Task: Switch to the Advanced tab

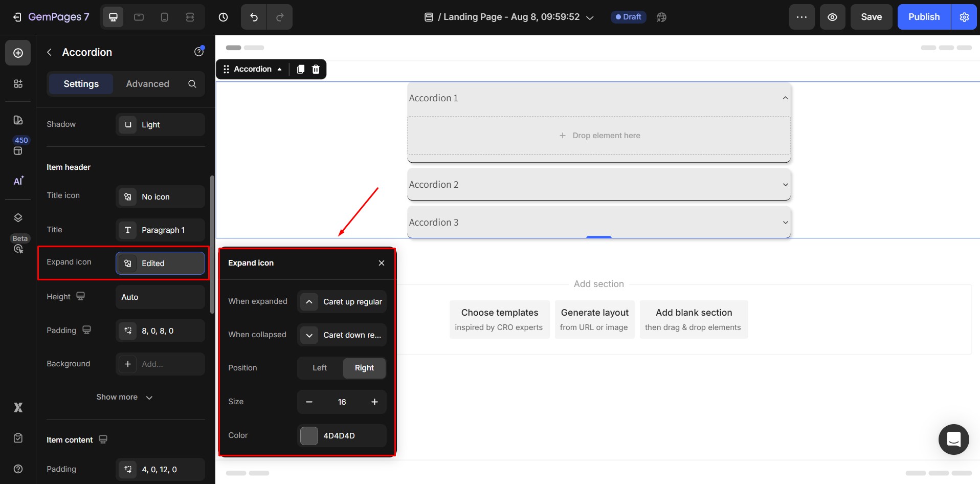Action: [147, 84]
